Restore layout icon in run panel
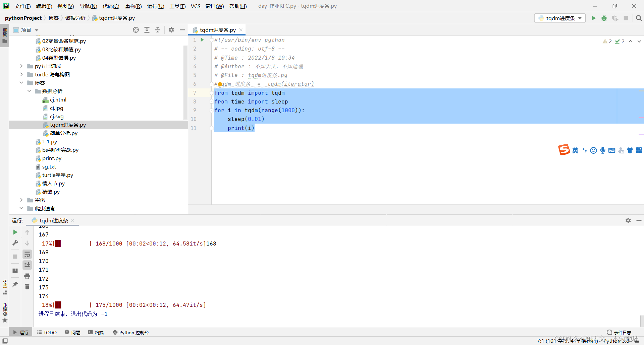644x345 pixels. pos(15,270)
